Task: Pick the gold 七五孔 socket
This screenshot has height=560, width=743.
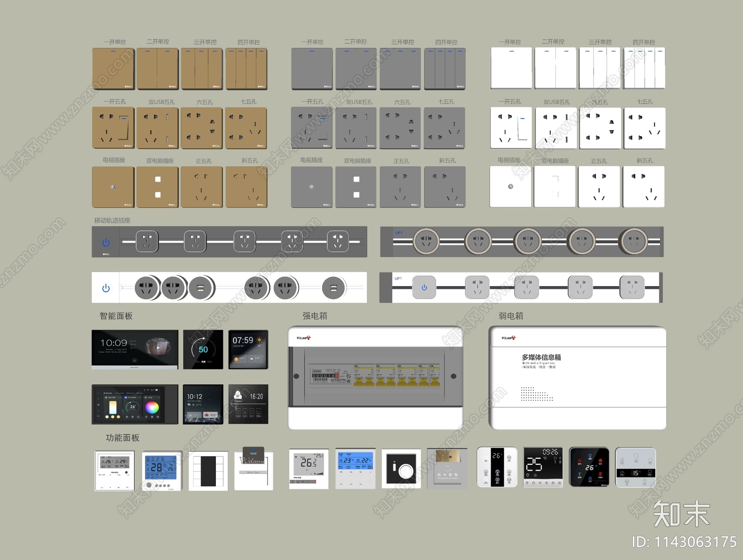Action: click(246, 128)
